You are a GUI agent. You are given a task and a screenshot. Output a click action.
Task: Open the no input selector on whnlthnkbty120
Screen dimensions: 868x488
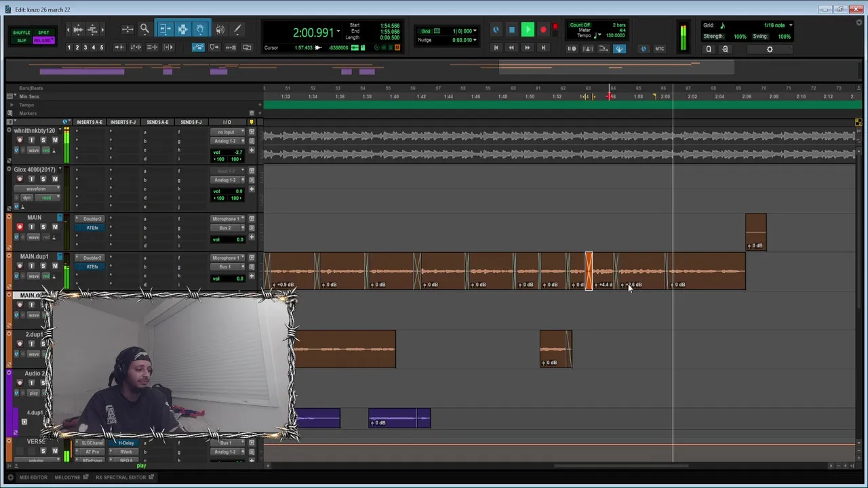tap(226, 131)
